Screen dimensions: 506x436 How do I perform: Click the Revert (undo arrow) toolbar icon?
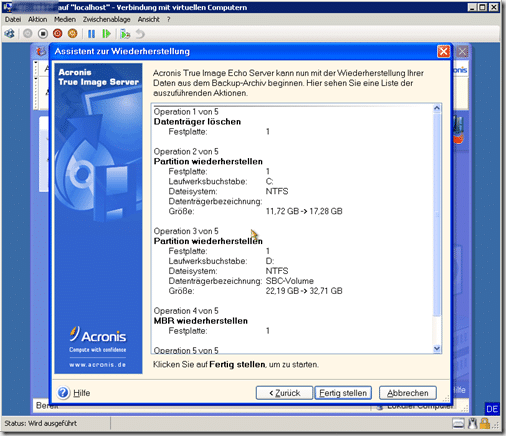coord(140,34)
